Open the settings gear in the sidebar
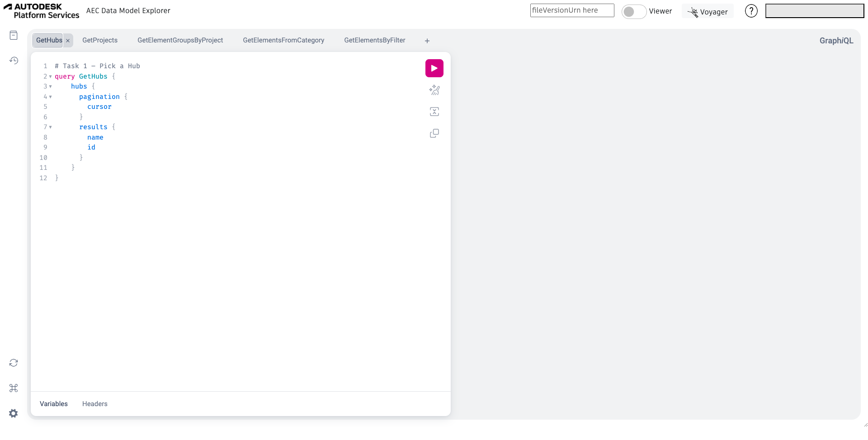This screenshot has height=440, width=868. (14, 413)
